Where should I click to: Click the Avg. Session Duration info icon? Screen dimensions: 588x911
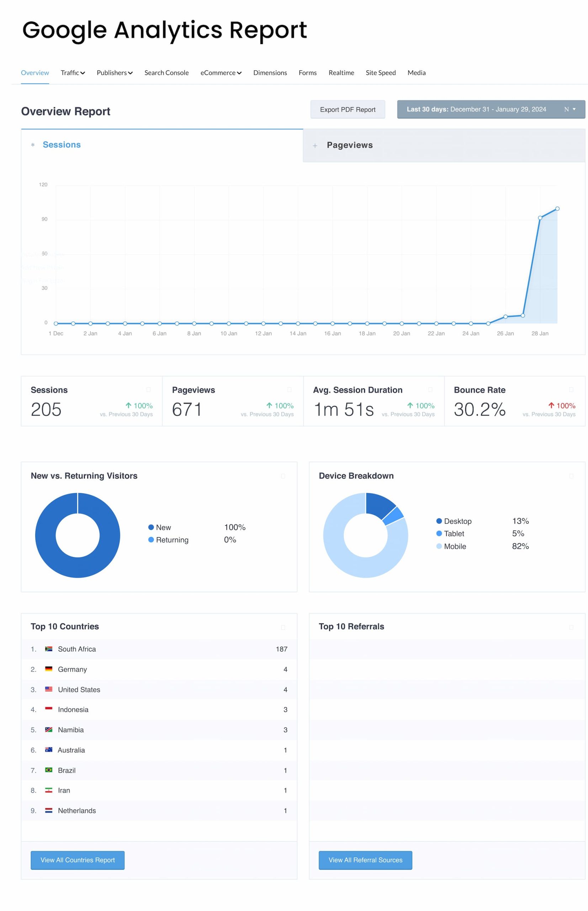[430, 390]
